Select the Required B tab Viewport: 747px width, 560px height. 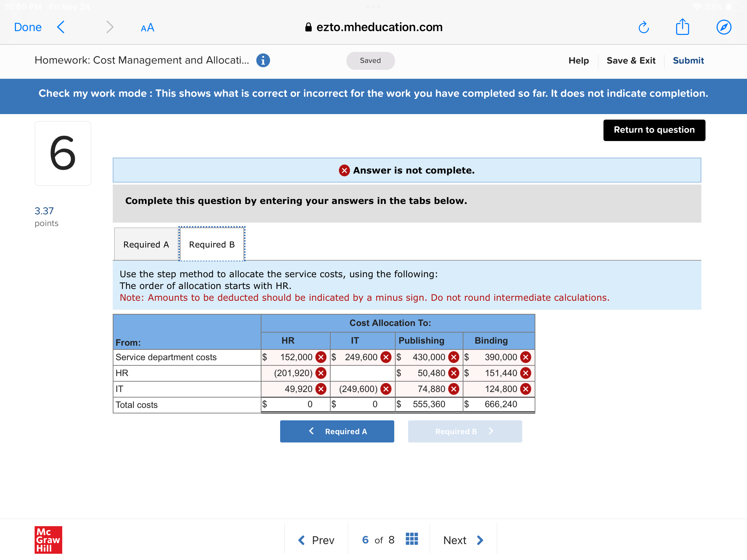tap(212, 244)
